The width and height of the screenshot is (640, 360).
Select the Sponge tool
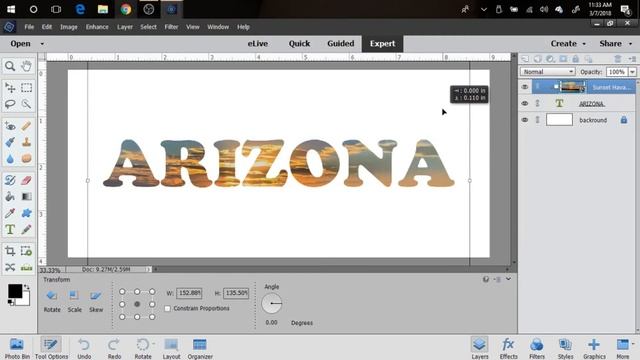click(27, 158)
